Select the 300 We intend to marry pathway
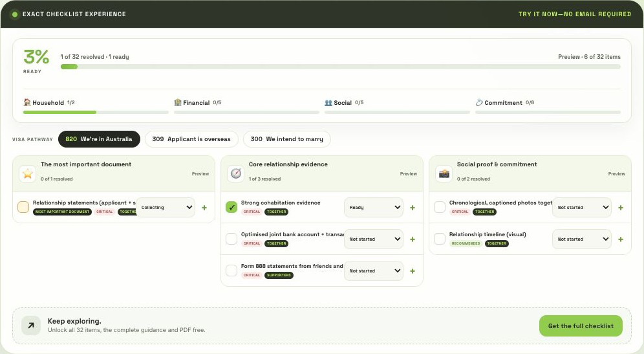This screenshot has height=354, width=644. [286, 139]
